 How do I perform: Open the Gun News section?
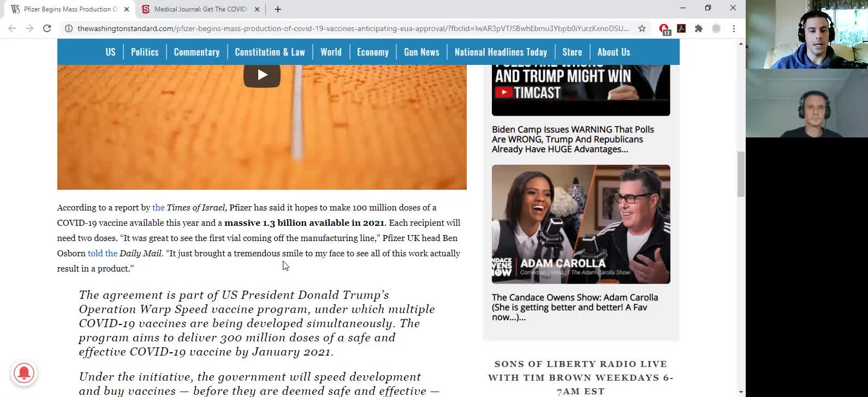(x=421, y=52)
